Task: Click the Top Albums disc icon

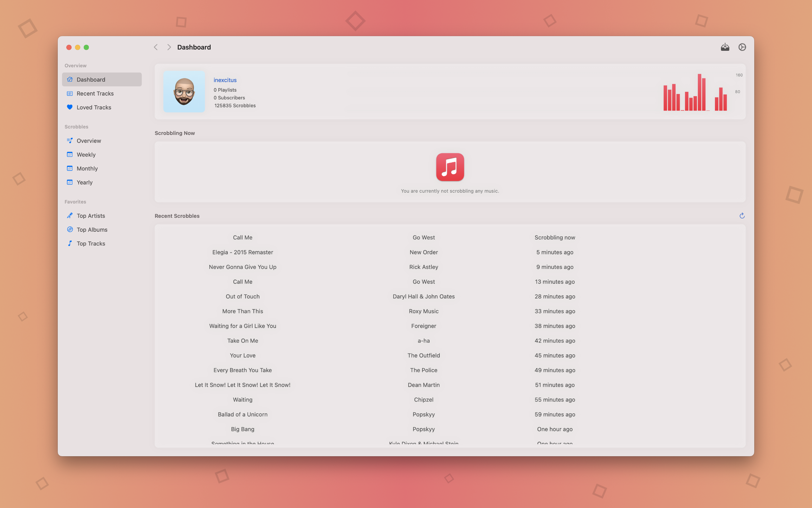Action: [x=70, y=230]
